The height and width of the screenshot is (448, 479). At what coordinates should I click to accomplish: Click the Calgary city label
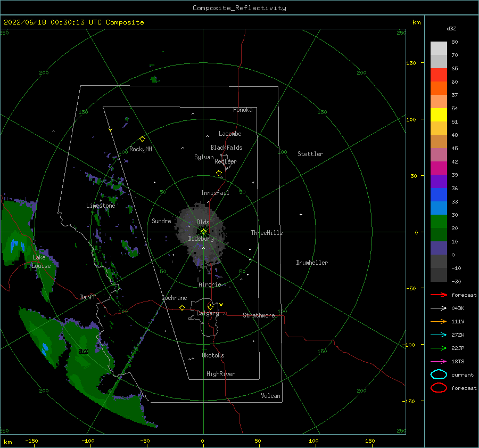coord(208,313)
